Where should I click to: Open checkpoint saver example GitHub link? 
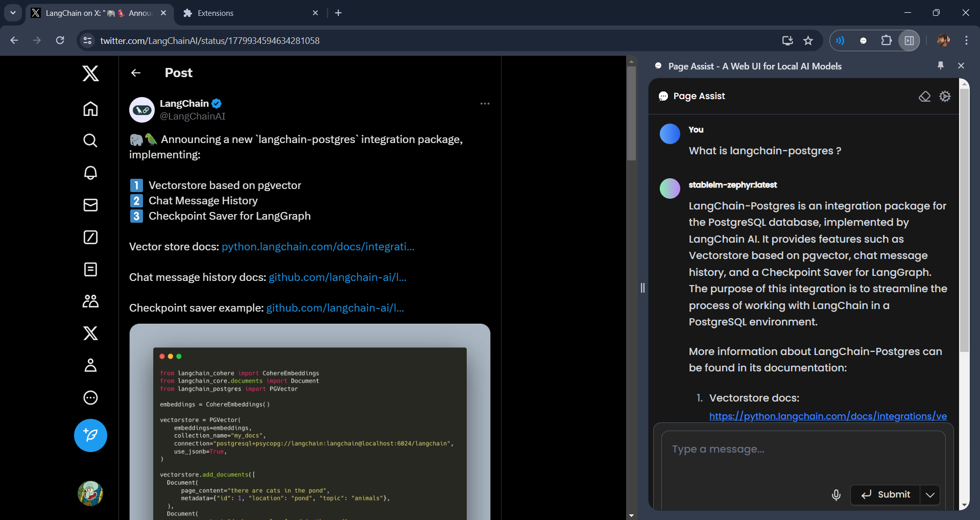335,308
